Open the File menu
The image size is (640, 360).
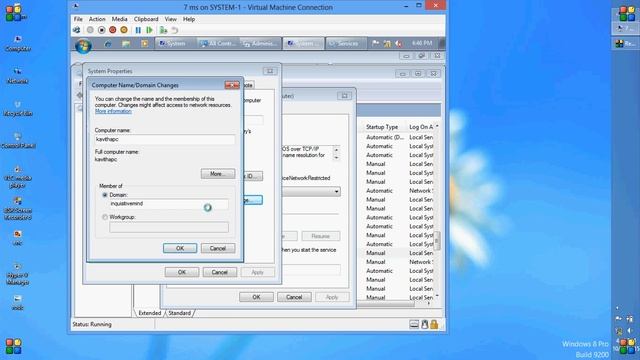click(x=78, y=19)
